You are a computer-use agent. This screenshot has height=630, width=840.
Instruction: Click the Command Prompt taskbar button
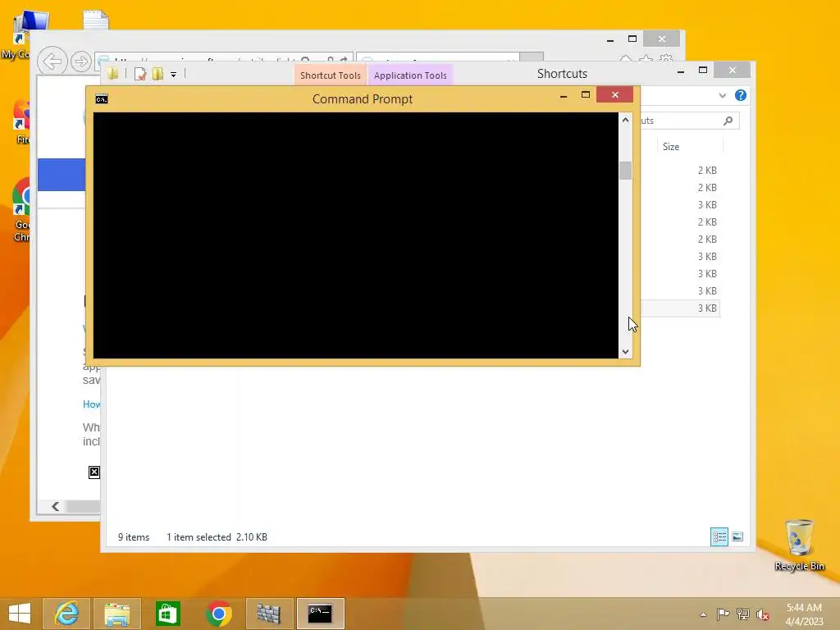coord(321,614)
